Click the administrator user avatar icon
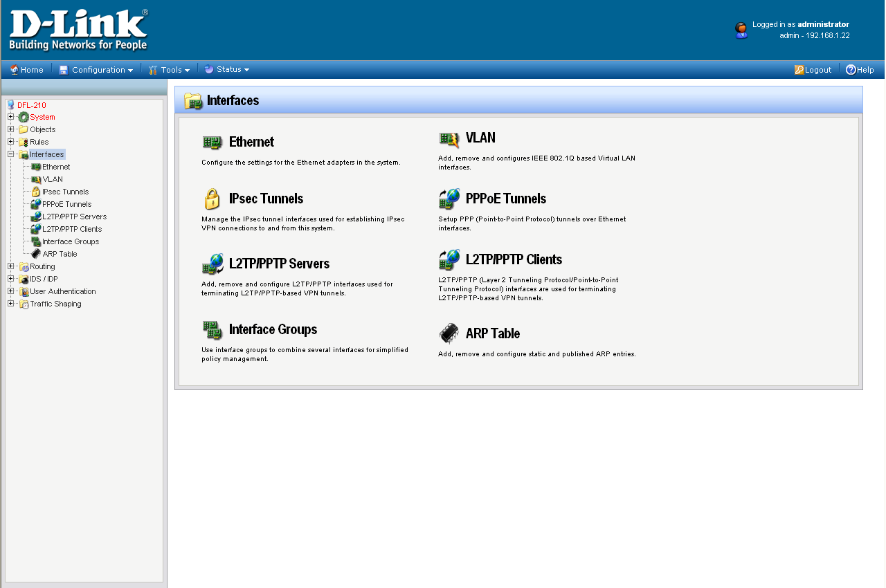Screen dimensions: 886x588 coord(741,30)
